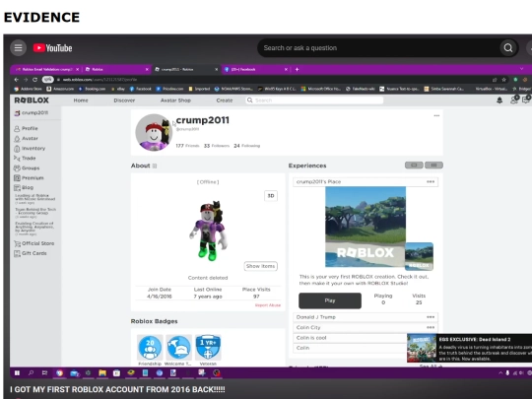Screen dimensions: 532x399
Task: Click the browser address bar URL
Action: tap(100, 80)
